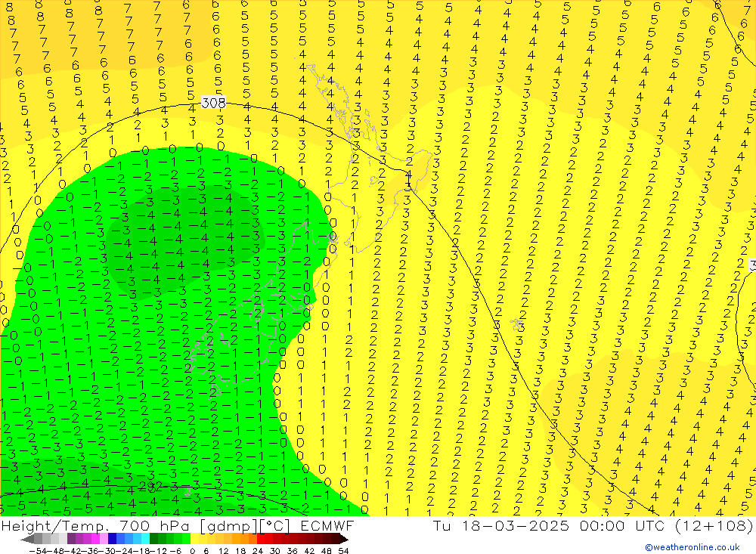The width and height of the screenshot is (756, 554).
Task: Click the legend scale value 12
Action: coord(223,551)
